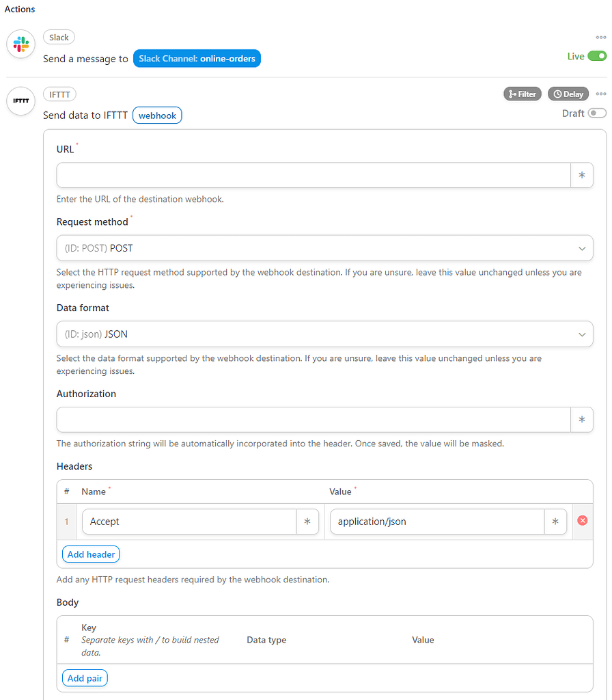Delete the Accept header with the red X

(581, 521)
